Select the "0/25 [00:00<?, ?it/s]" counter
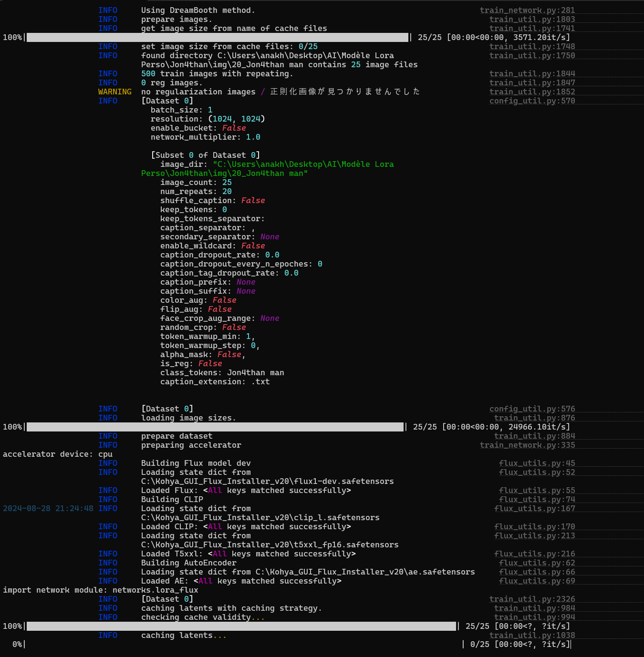Viewport: 644px width, 657px height. [520, 644]
